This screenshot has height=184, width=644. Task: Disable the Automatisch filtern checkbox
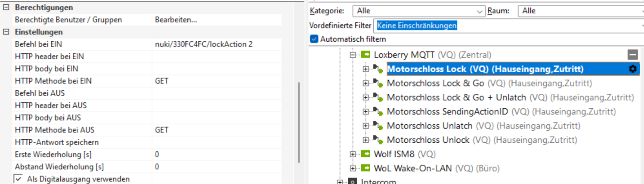[x=314, y=39]
